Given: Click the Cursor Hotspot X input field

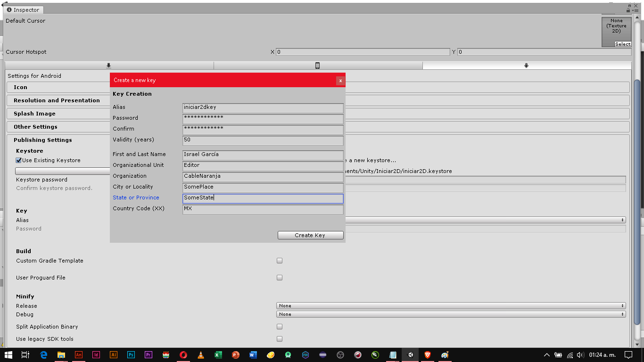Looking at the screenshot, I should coord(362,52).
